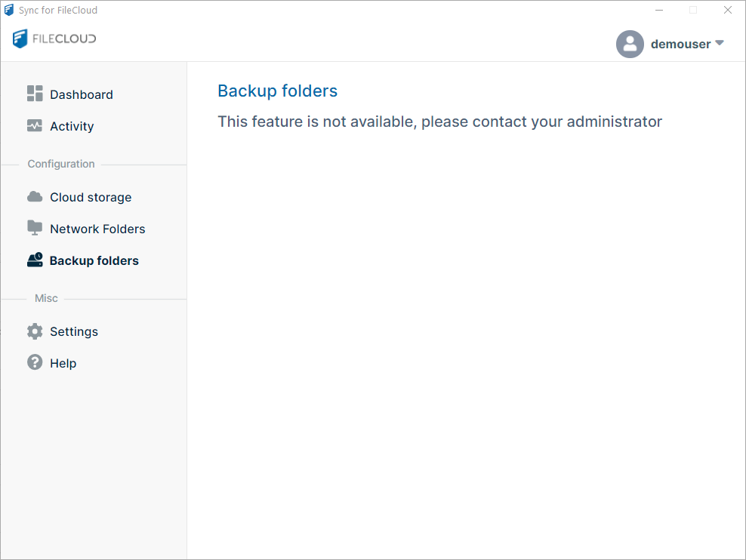The width and height of the screenshot is (746, 560).
Task: Open Settings using the gear icon
Action: [x=35, y=331]
